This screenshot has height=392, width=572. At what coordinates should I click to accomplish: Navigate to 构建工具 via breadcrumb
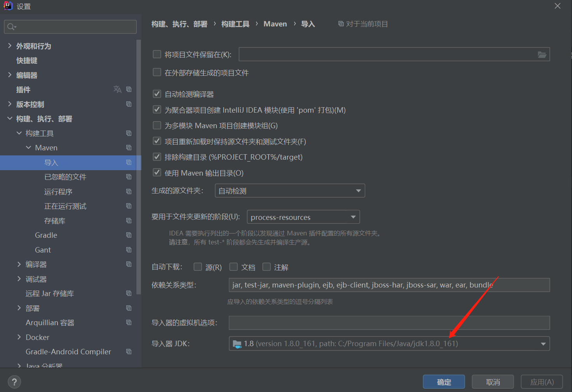[235, 24]
